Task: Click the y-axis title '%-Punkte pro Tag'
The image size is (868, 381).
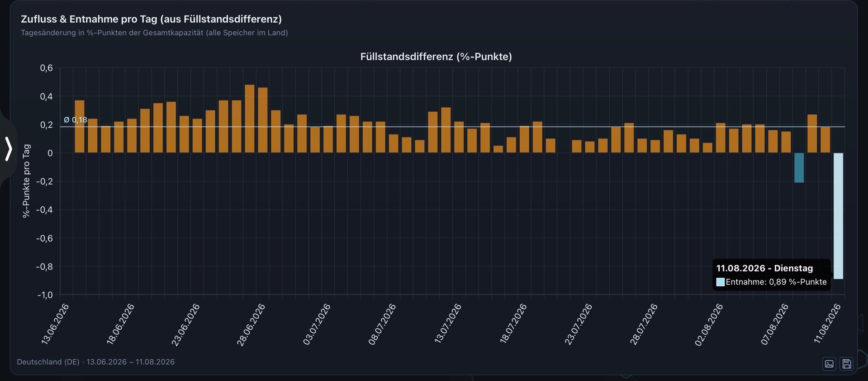Action: pyautogui.click(x=26, y=181)
